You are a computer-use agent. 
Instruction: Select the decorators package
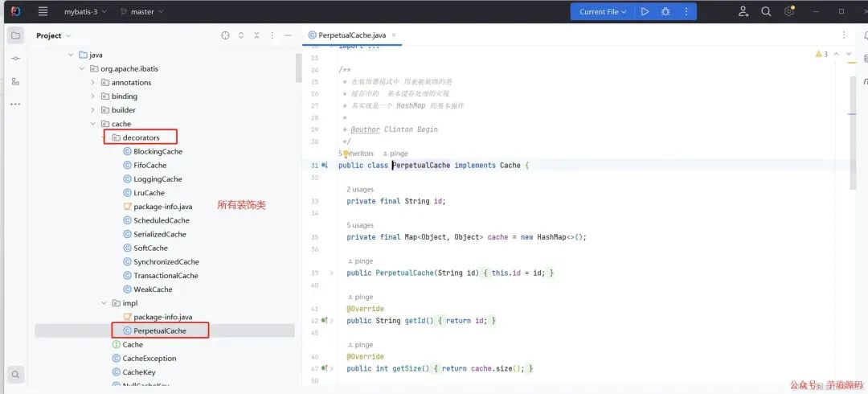(141, 137)
